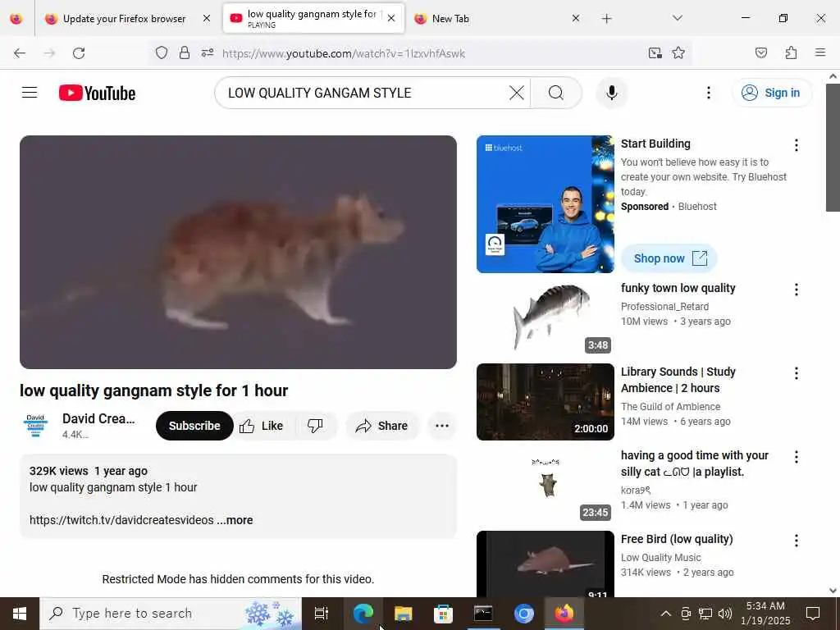This screenshot has height=630, width=840.
Task: Open the Free Bird (low quality) title
Action: pos(677,539)
